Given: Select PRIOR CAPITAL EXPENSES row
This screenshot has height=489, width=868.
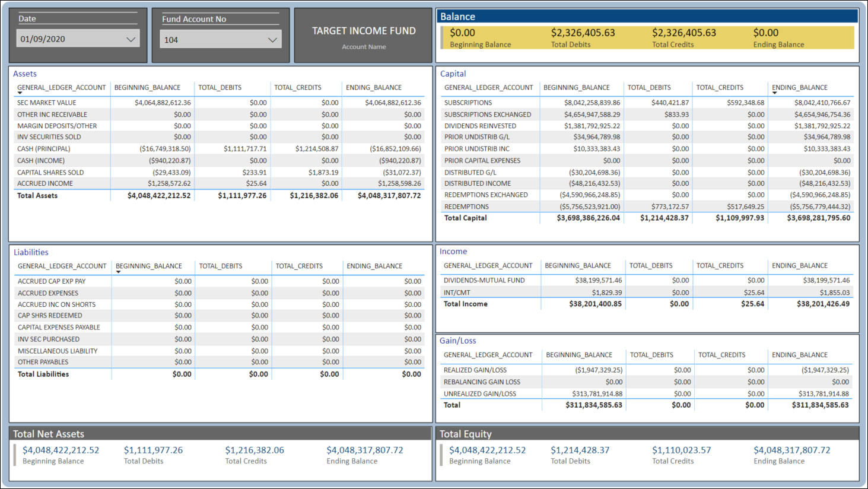Looking at the screenshot, I should (647, 160).
